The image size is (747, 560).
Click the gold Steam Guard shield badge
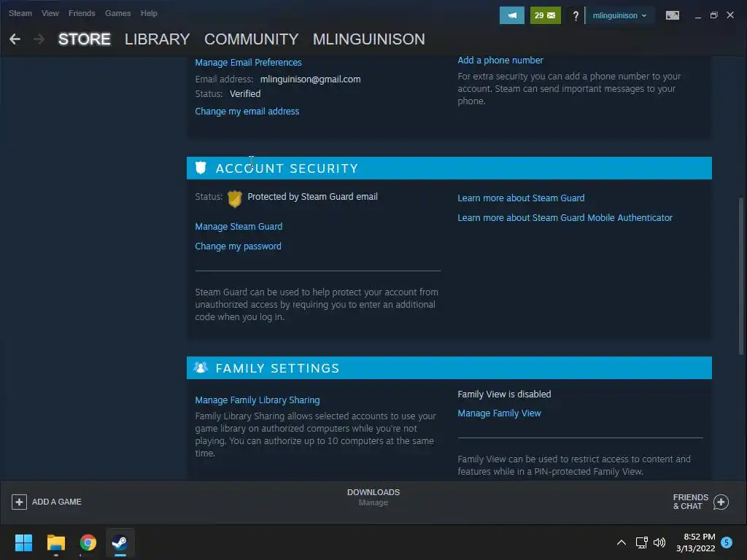[x=234, y=198]
